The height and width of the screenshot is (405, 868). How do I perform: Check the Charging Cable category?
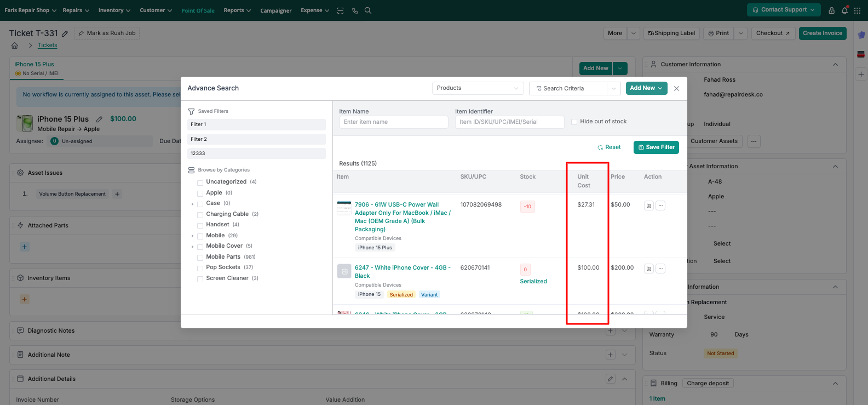pos(200,214)
